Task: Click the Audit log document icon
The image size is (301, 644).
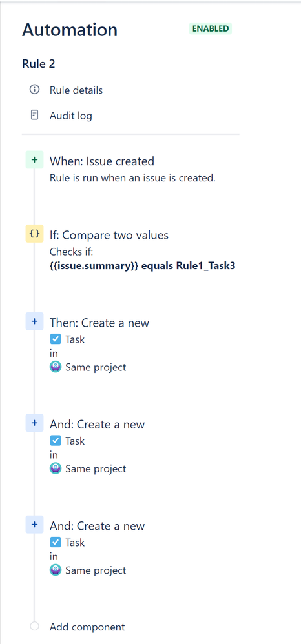Action: pyautogui.click(x=34, y=115)
